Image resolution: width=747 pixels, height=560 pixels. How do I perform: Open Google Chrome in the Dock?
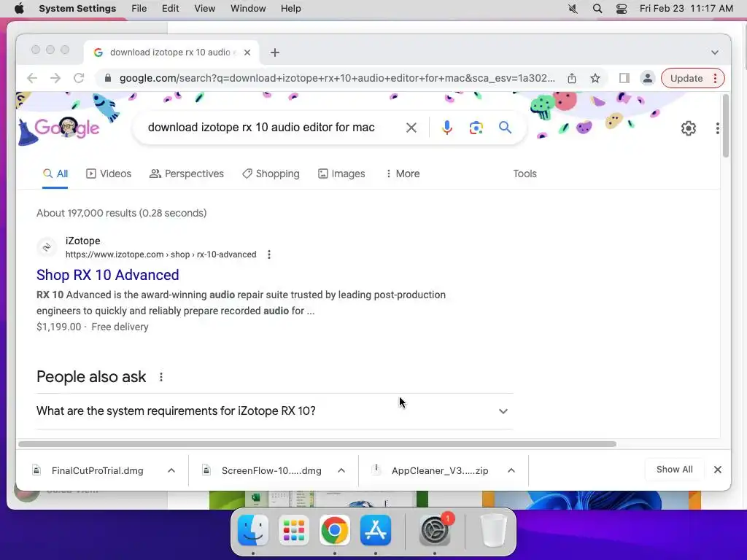click(334, 530)
